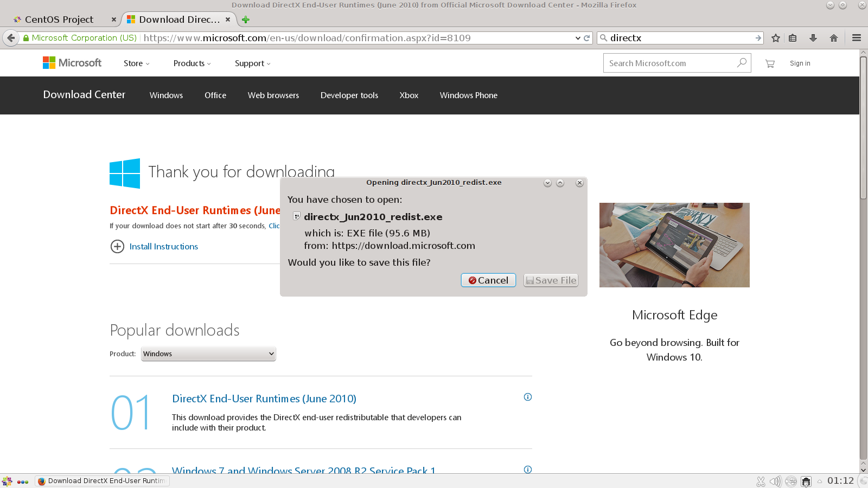Open Windows in Download Center nav
Screen dimensions: 868x488
(x=167, y=95)
